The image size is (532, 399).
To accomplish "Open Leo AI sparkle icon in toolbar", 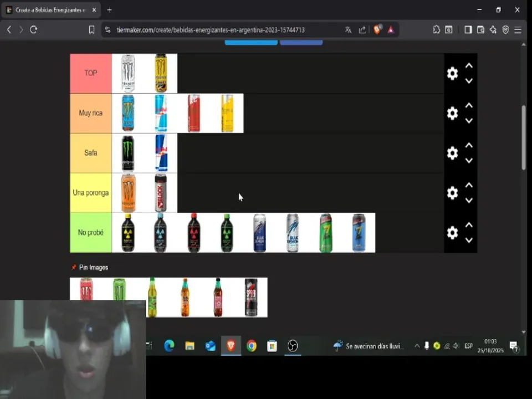I will [493, 30].
